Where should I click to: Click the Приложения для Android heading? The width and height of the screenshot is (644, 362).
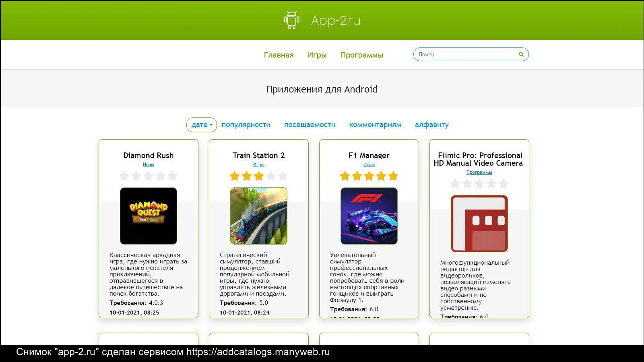point(322,89)
